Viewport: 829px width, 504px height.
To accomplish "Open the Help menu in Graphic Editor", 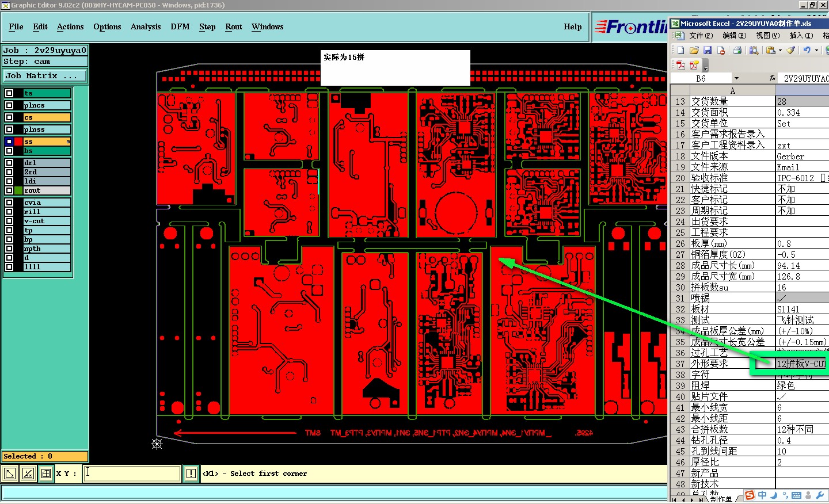I will pos(573,26).
